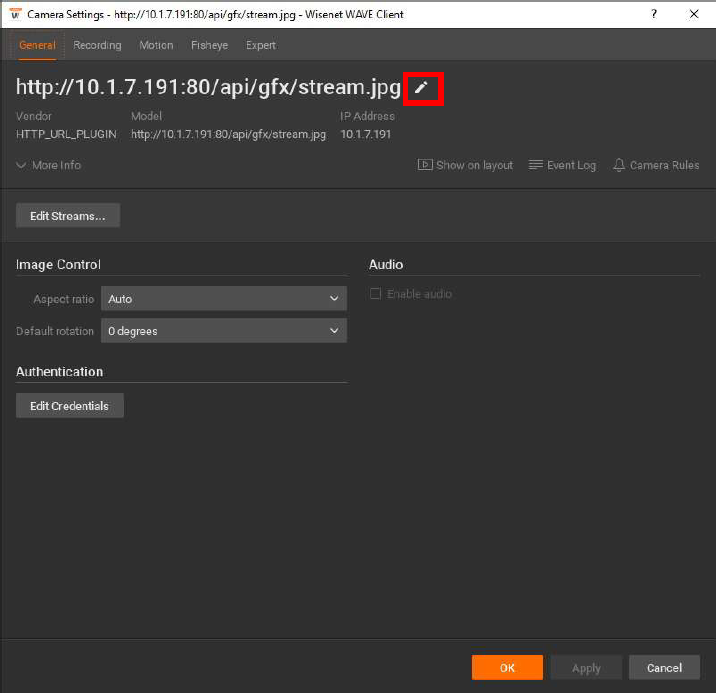
Task: Click the Edit Credentials button
Action: point(70,406)
